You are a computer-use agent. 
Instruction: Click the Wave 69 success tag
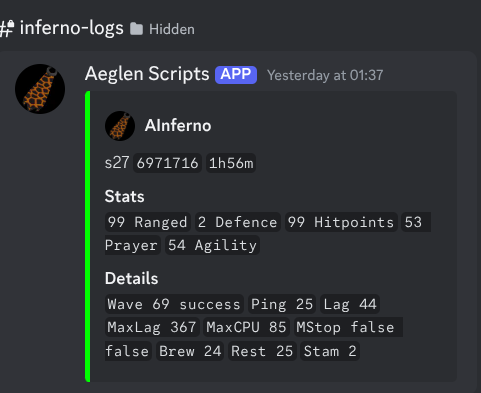pyautogui.click(x=174, y=304)
